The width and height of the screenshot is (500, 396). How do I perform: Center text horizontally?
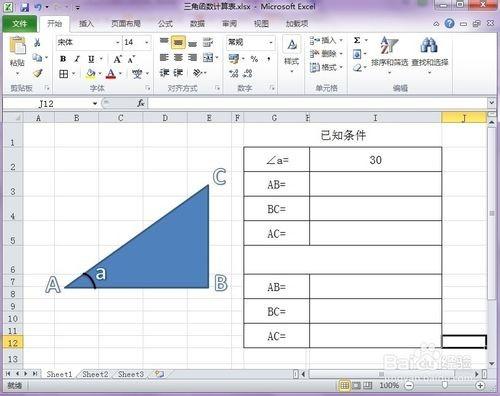coord(178,58)
